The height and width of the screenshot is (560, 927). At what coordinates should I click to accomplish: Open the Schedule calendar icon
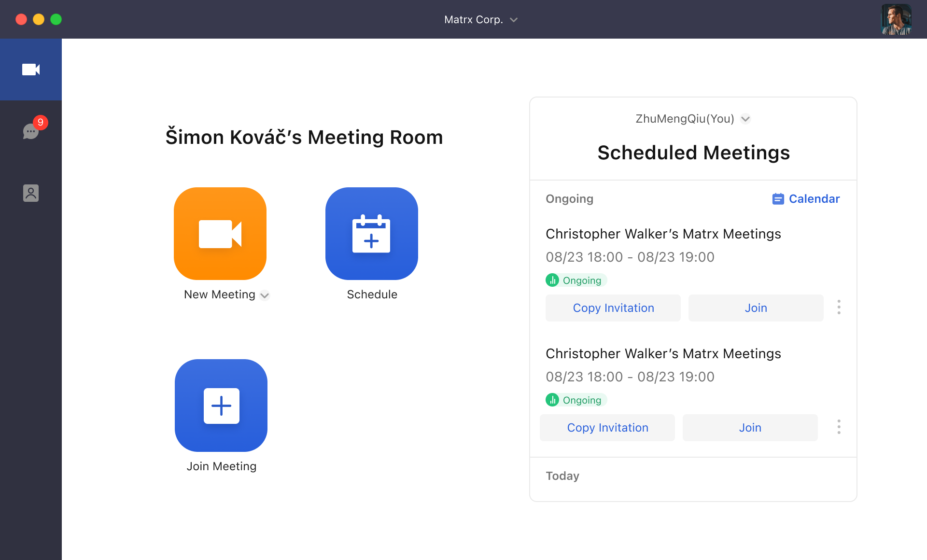(371, 234)
